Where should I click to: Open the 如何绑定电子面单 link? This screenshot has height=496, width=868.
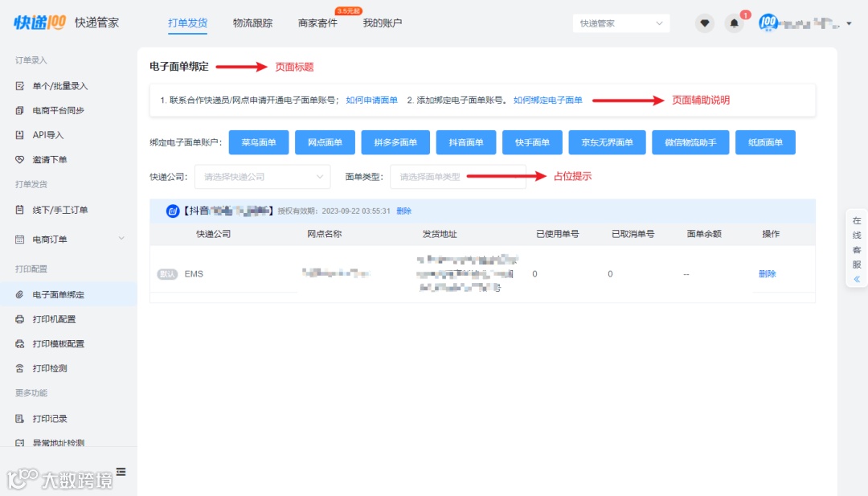pos(547,100)
